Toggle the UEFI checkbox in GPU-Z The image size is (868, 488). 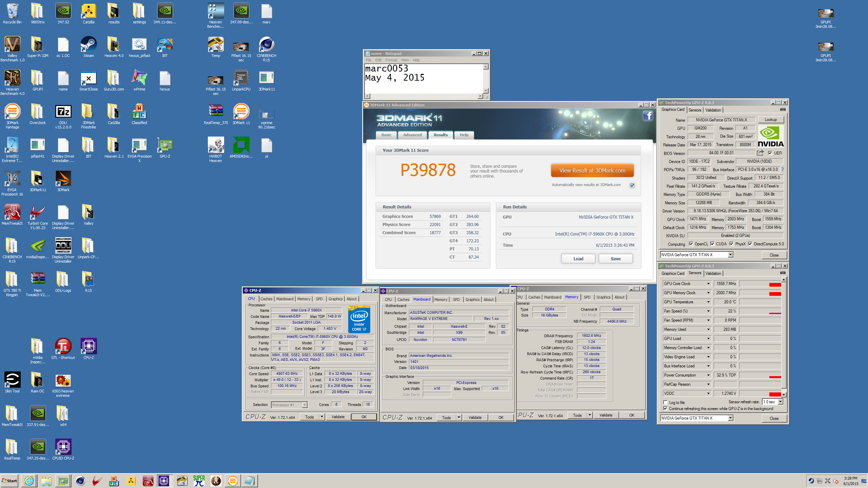[770, 153]
